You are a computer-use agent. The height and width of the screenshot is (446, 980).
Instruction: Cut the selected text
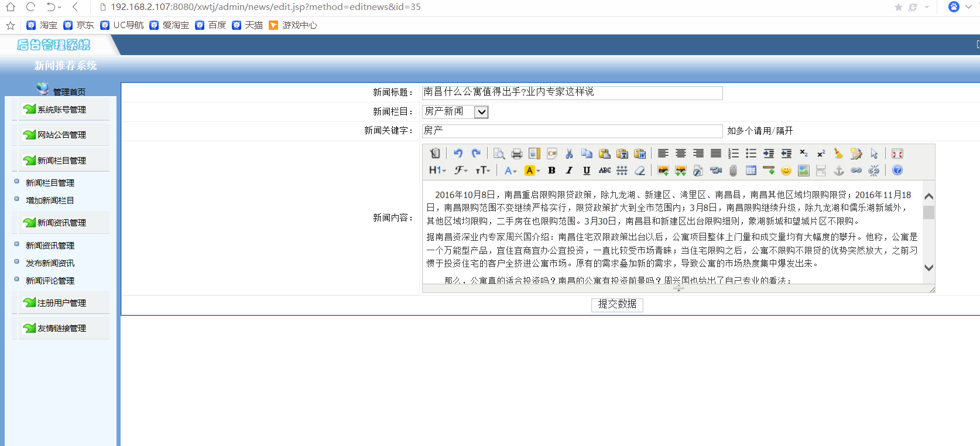click(569, 154)
